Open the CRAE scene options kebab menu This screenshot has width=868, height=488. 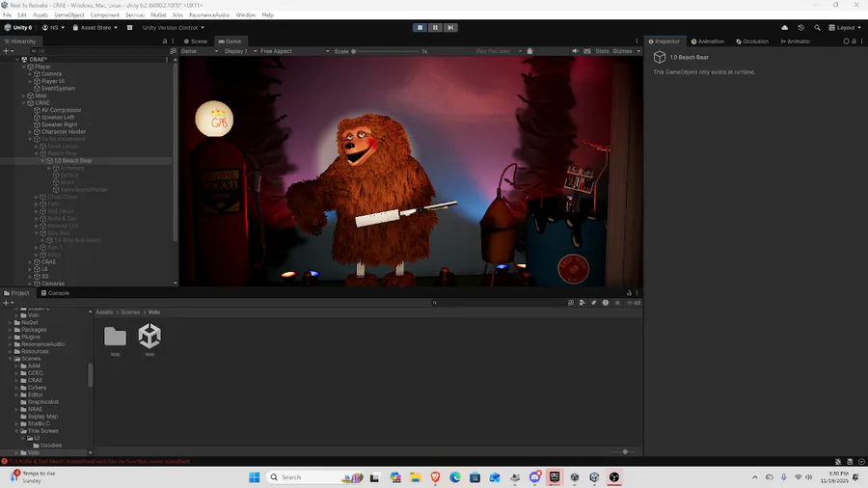[x=167, y=59]
